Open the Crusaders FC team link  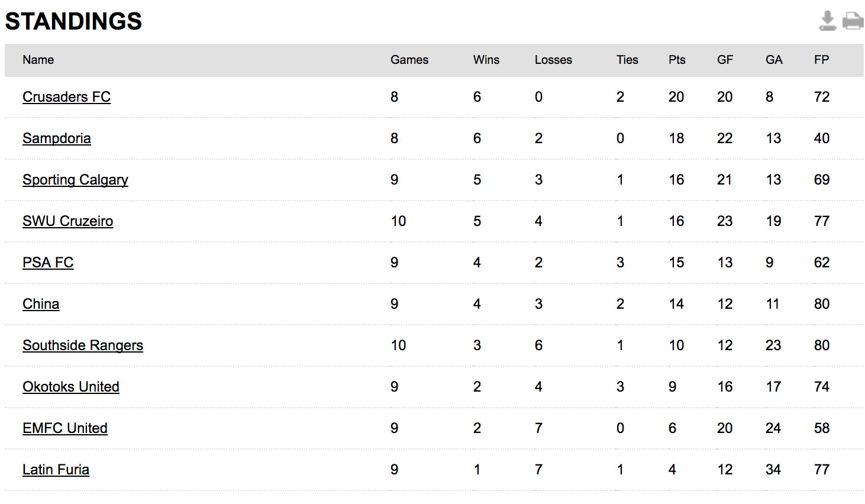[66, 97]
